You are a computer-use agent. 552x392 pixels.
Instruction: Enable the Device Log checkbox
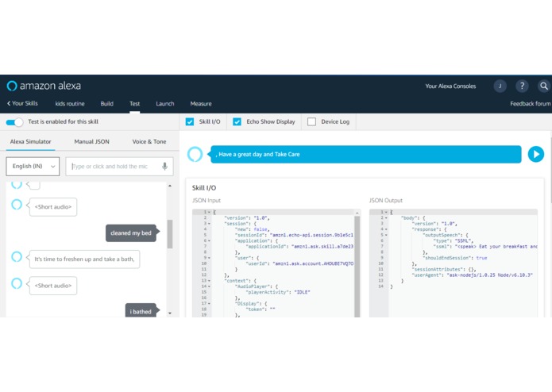[x=311, y=121]
